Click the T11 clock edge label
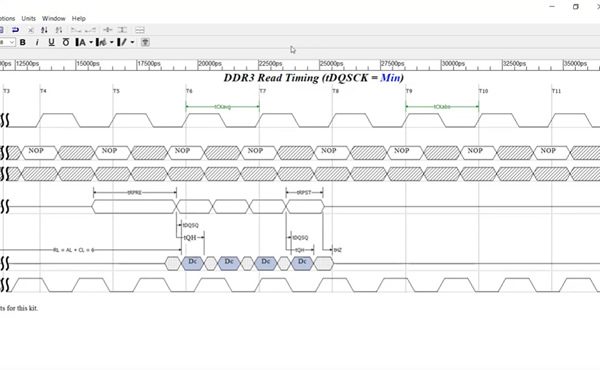600x370 pixels. (556, 91)
